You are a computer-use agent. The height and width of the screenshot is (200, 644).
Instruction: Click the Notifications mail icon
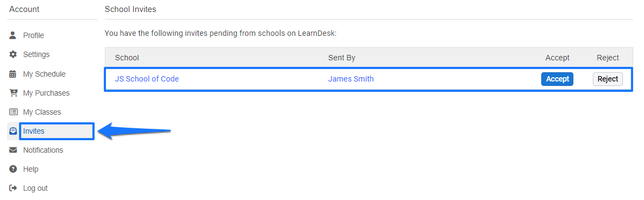13,151
